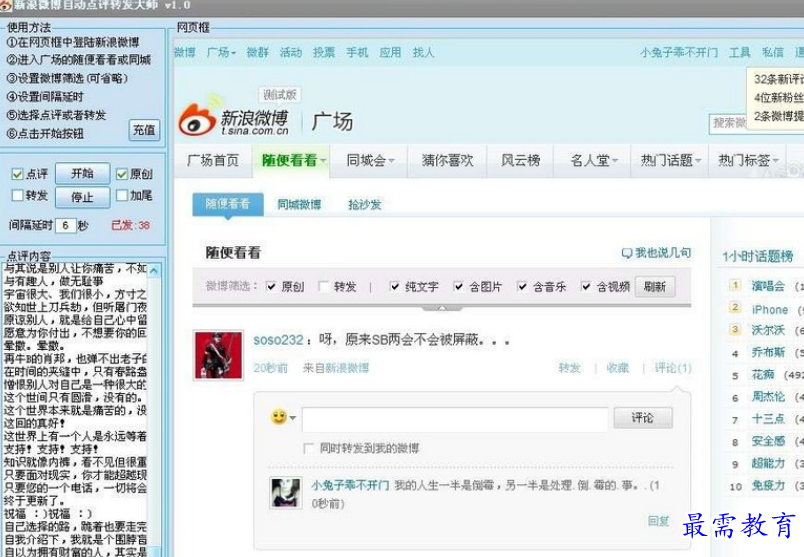Expand the 热门标签 dropdown

775,161
